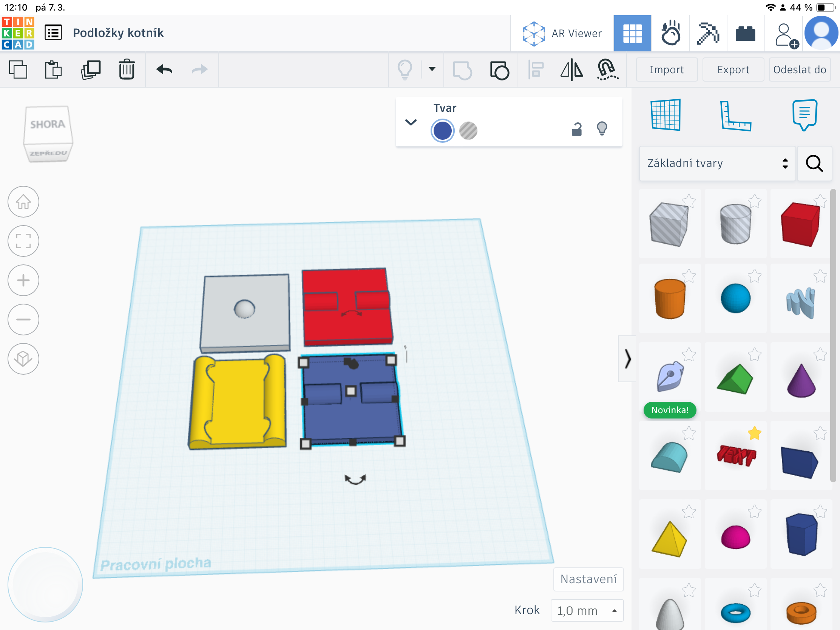
Task: Favorite the red box shape star
Action: [x=820, y=201]
